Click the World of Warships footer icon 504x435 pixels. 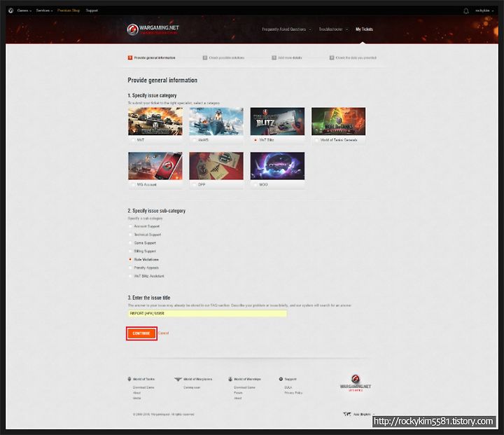tap(230, 379)
